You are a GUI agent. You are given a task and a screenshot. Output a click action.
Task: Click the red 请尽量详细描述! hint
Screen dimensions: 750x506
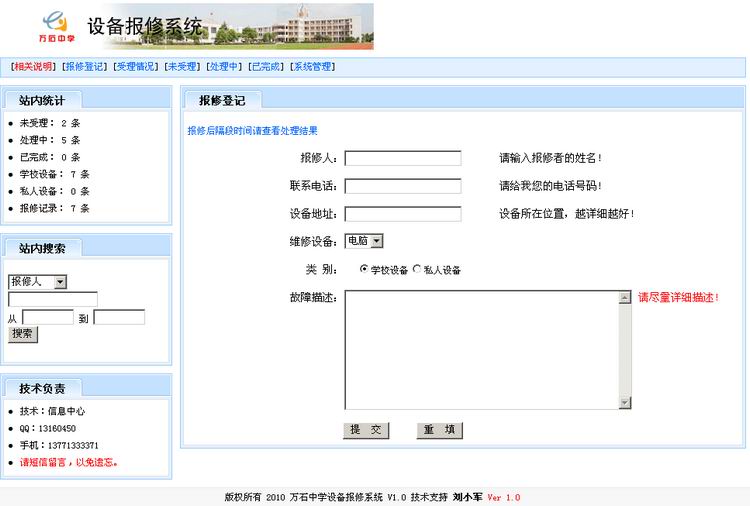678,297
